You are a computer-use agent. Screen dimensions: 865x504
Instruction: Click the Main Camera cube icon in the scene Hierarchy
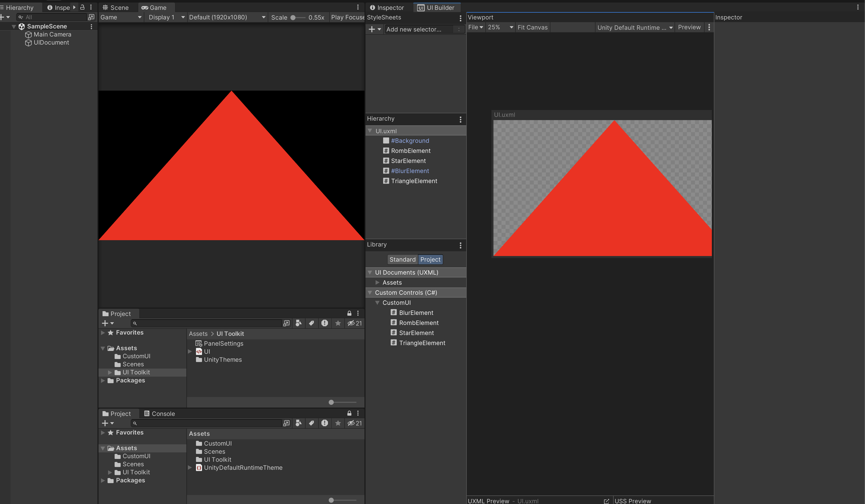(28, 35)
